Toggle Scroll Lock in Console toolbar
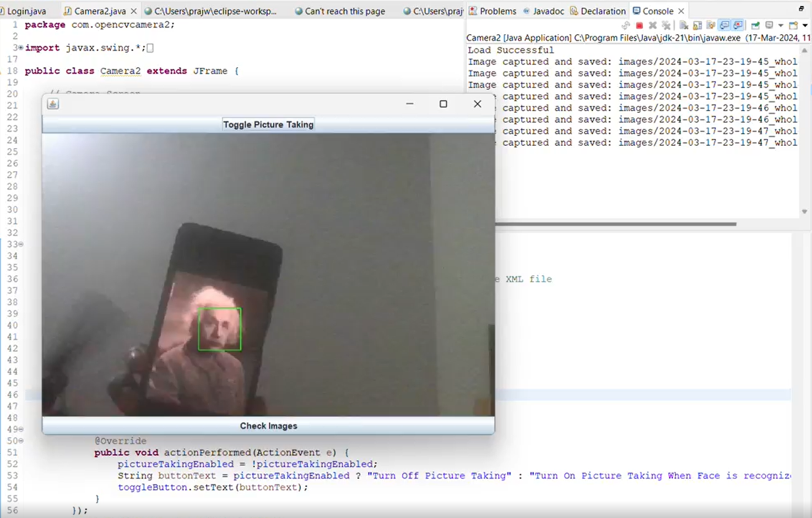Screen dimensions: 812x518 click(697, 25)
